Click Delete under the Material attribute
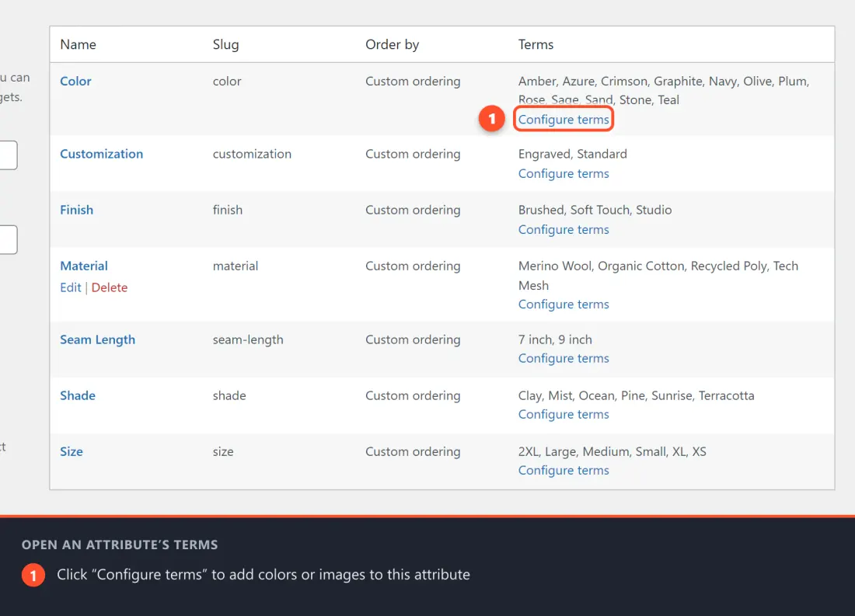Image resolution: width=855 pixels, height=616 pixels. pos(110,288)
